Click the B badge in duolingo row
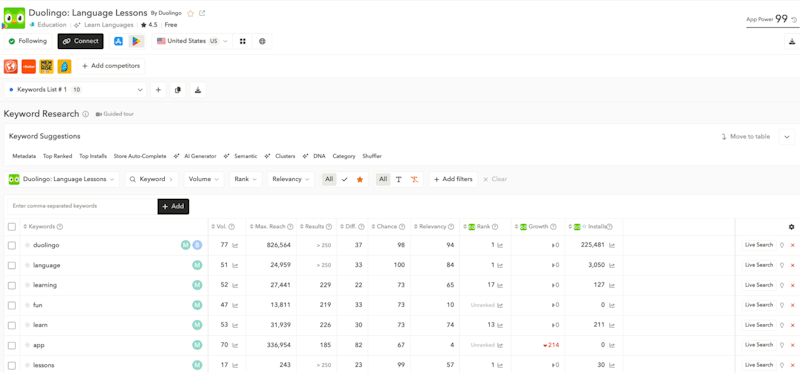The height and width of the screenshot is (374, 800). point(197,245)
